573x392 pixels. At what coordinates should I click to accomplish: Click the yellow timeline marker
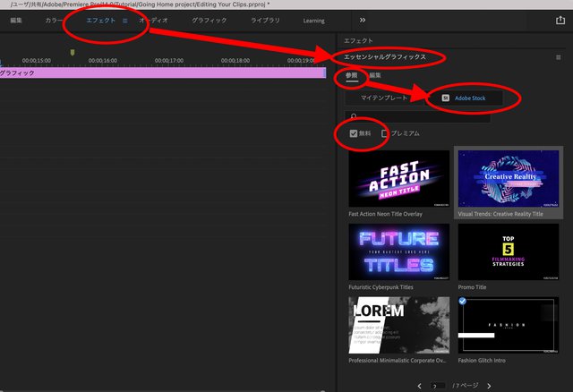(73, 53)
